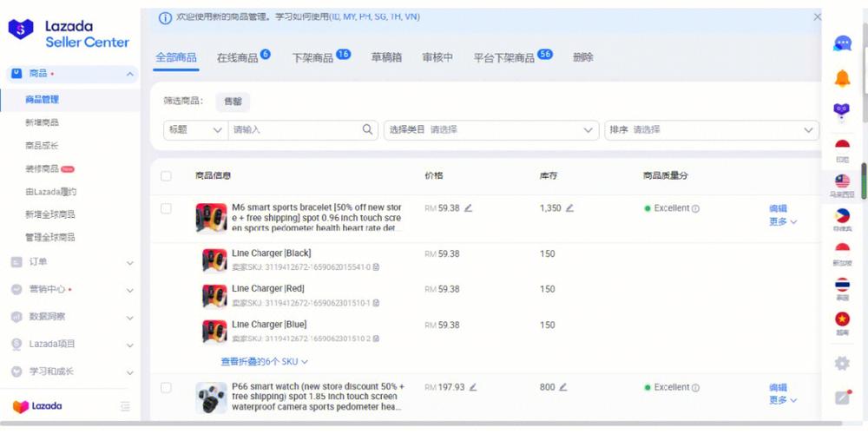This screenshot has width=868, height=434.
Task: Open the 排序 sort dropdown
Action: 712,129
